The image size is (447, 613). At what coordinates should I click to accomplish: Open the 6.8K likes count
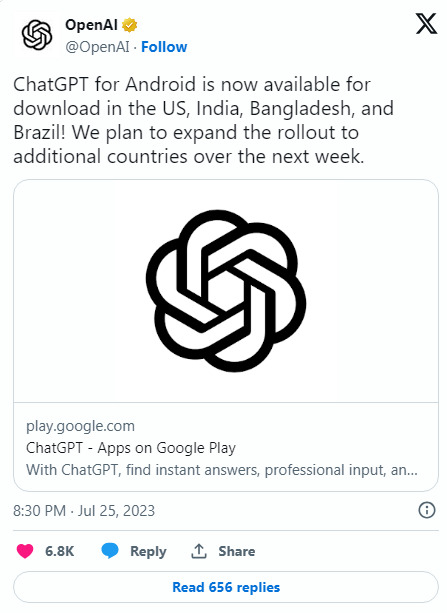[59, 551]
